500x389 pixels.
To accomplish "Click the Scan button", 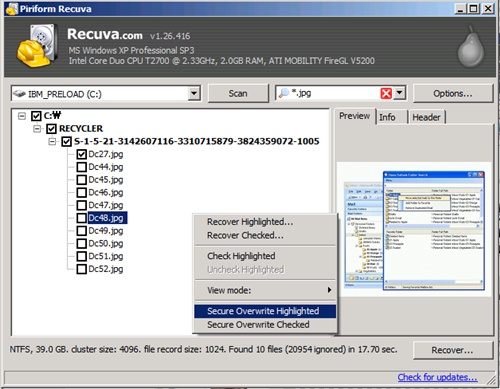I will coord(238,93).
